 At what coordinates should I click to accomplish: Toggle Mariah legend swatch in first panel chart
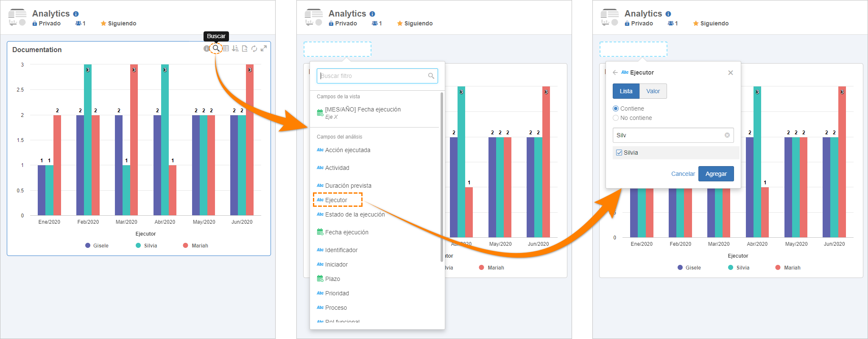[185, 245]
